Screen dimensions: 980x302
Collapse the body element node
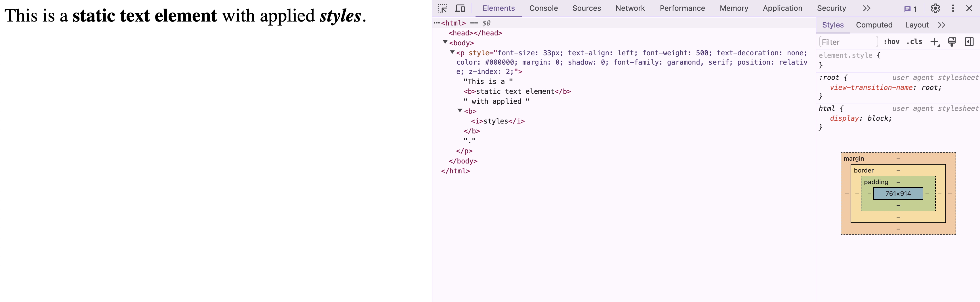coord(445,42)
